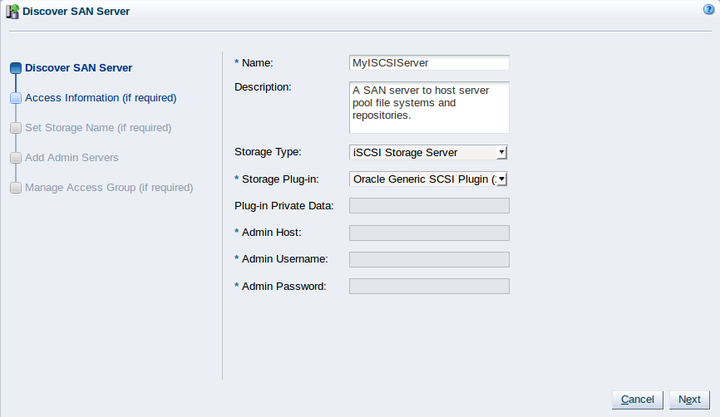Click the Set Storage Name step marker
Viewport: 720px width, 417px height.
14,128
